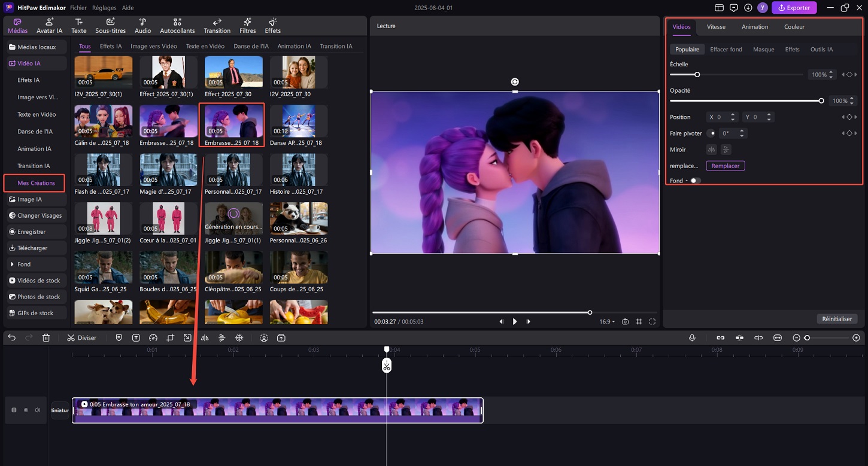Viewport: 868px width, 466px height.
Task: Click the preview playback progress bar
Action: click(514, 312)
